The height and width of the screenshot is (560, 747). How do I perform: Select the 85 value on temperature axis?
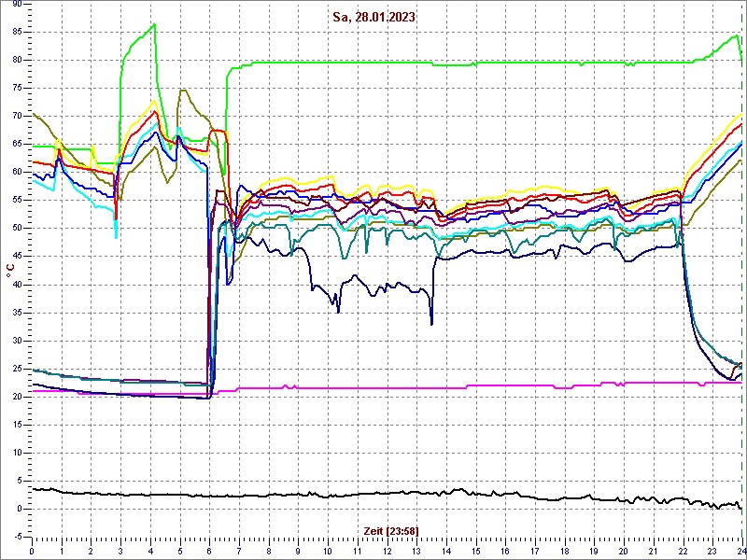16,32
